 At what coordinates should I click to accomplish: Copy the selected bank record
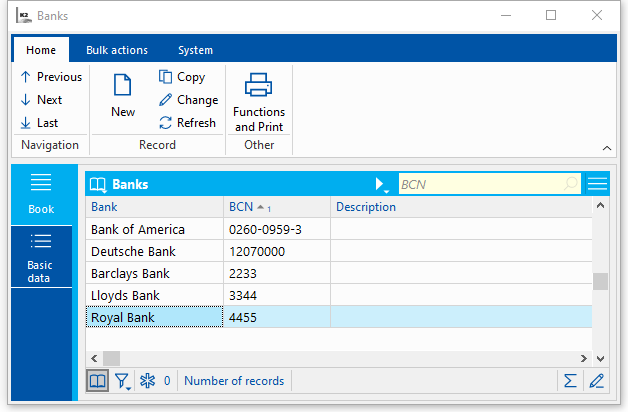[181, 77]
